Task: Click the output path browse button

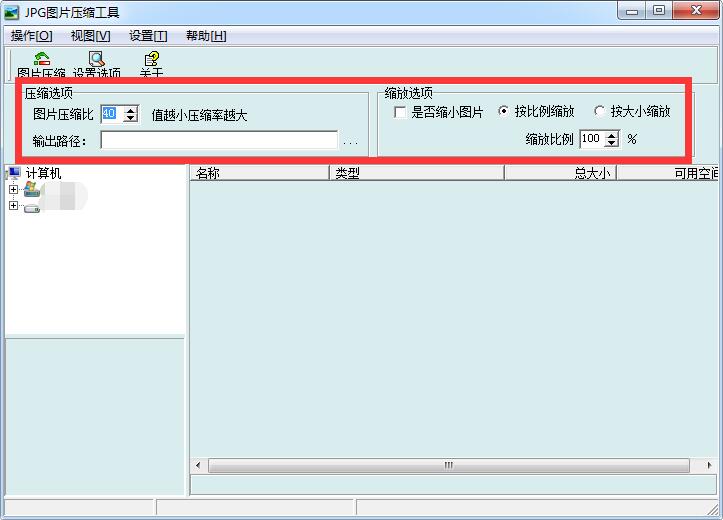Action: (350, 142)
